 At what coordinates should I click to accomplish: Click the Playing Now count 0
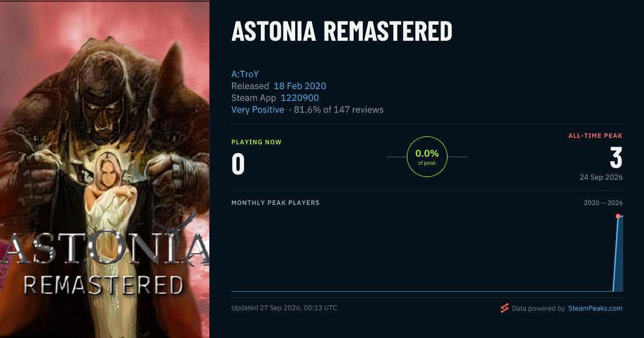(x=238, y=164)
